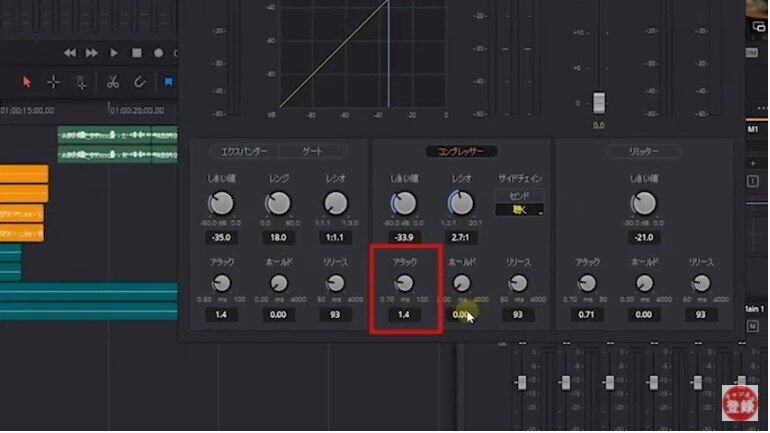Toggle the コンプレッサー (Compressor) section on/off
The width and height of the screenshot is (770, 433).
click(x=461, y=151)
